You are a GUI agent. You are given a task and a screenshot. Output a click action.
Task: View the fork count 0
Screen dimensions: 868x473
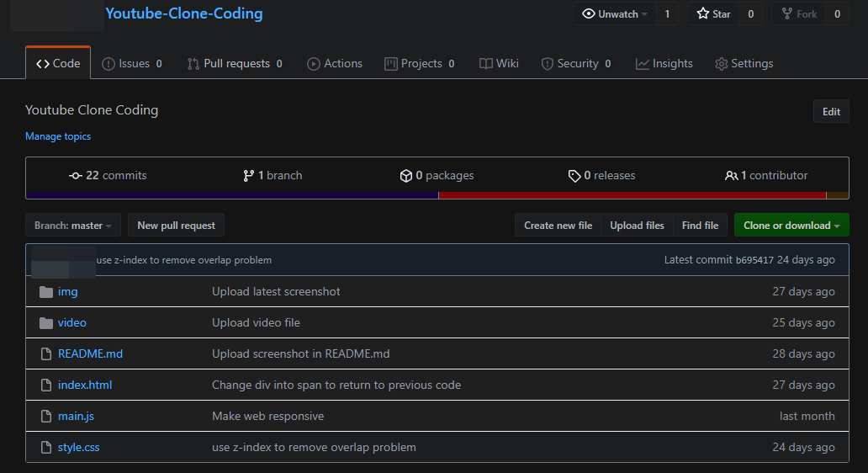[837, 13]
